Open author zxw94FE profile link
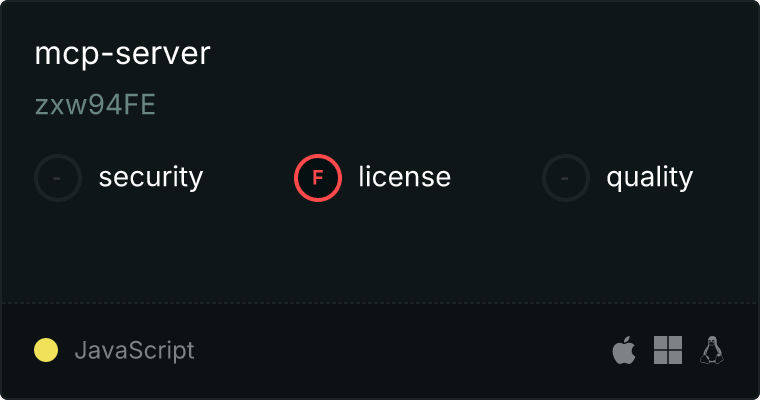Screen dimensions: 760x400 point(95,105)
